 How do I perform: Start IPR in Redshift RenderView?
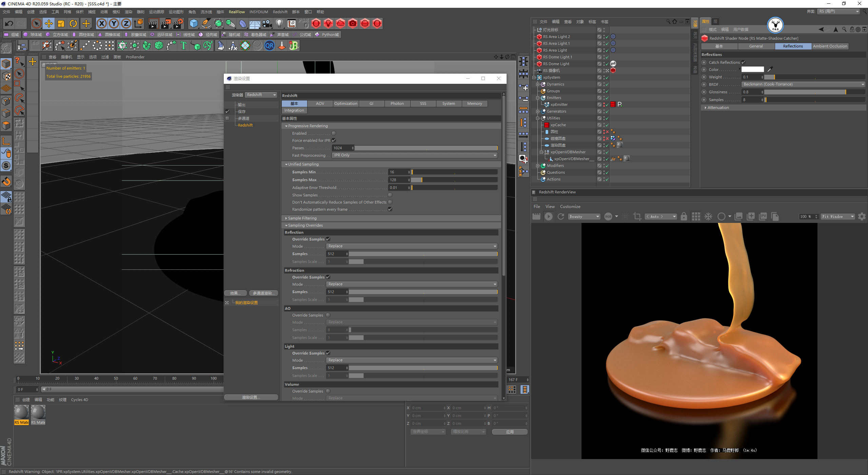548,216
